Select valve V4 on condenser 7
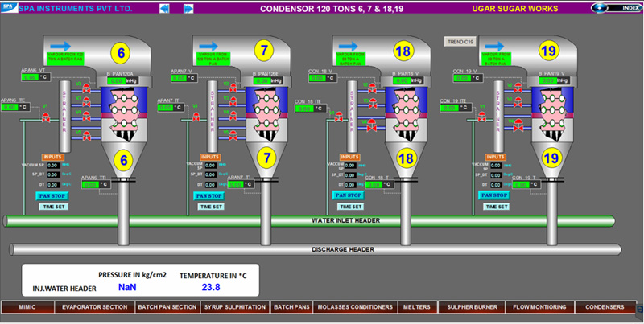 coord(233,116)
